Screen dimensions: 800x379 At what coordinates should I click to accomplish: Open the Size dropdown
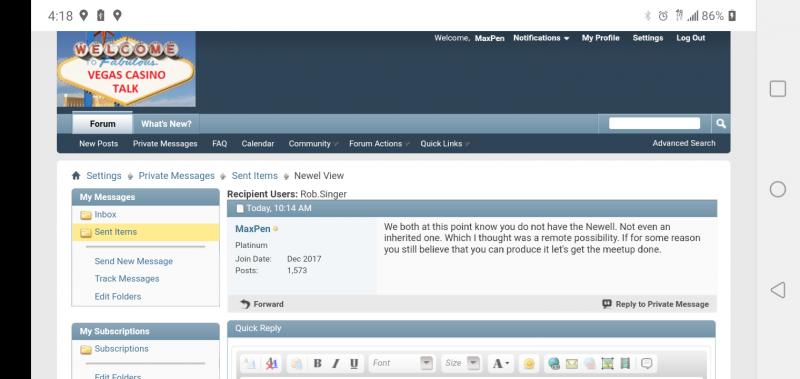[x=461, y=363]
